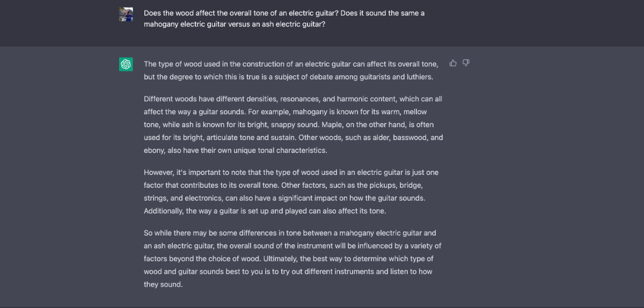Click the user's question about guitar wood tone
644x308 pixels.
click(x=284, y=19)
